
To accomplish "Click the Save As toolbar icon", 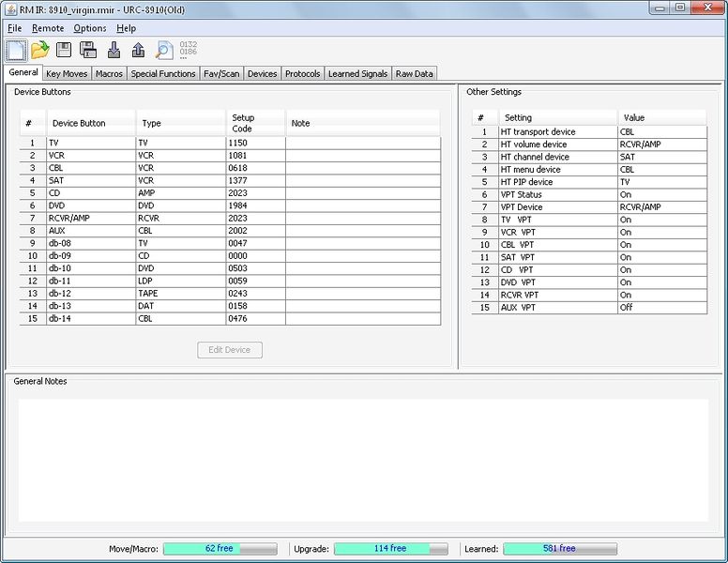I will click(88, 50).
